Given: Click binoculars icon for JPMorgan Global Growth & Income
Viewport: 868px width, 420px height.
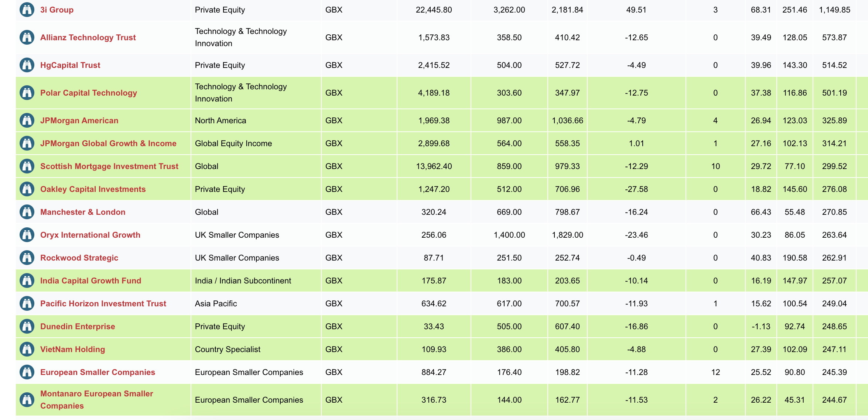Looking at the screenshot, I should (27, 143).
